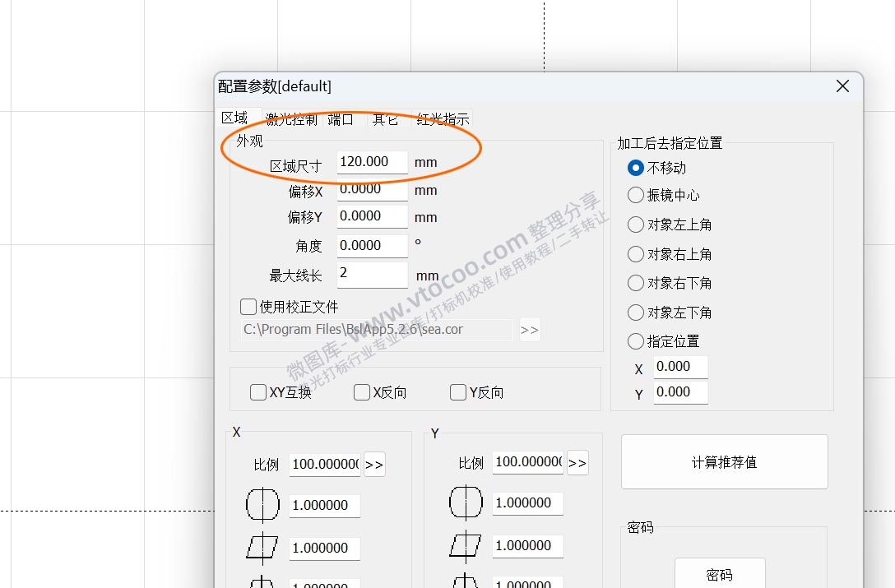This screenshot has width=895, height=588.
Task: Select the X-axis parallelogram skew icon
Action: 262,548
